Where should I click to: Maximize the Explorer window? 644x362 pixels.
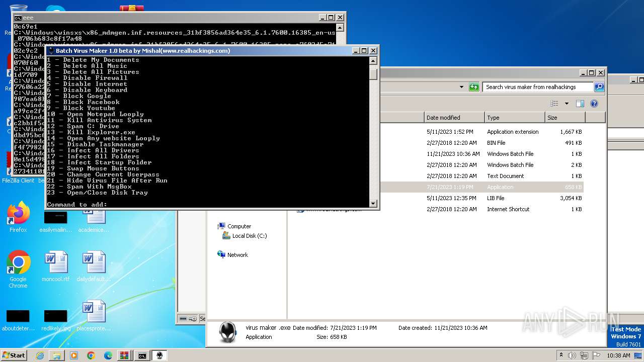point(591,73)
